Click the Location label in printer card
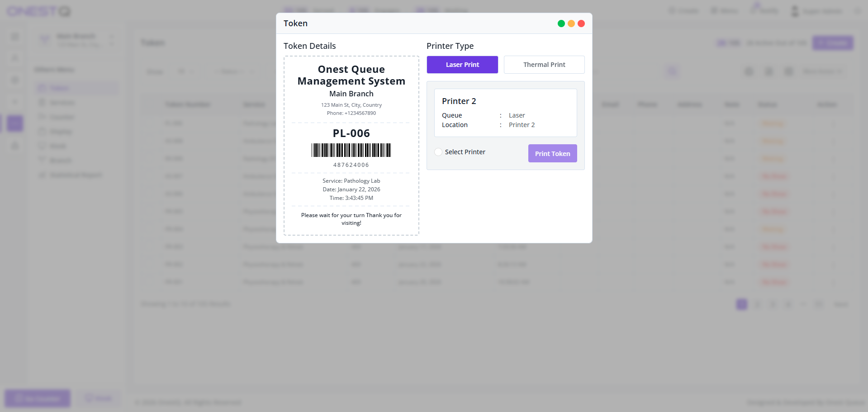Viewport: 868px width, 412px height. 455,125
